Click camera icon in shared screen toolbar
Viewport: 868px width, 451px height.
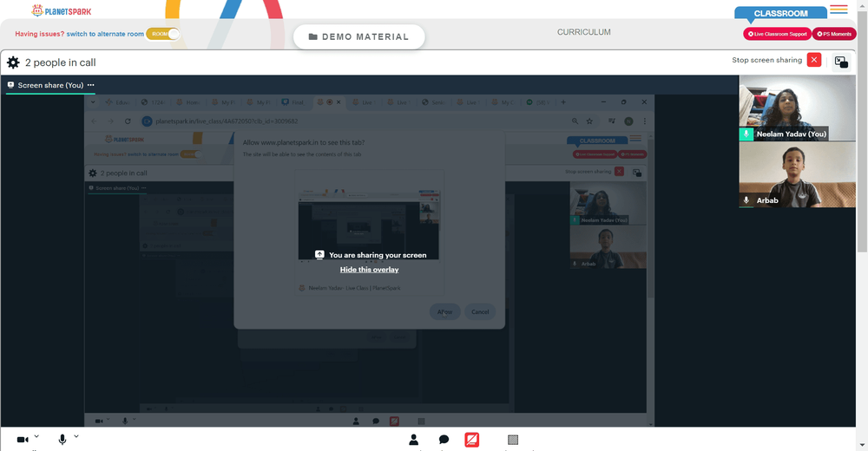(99, 422)
